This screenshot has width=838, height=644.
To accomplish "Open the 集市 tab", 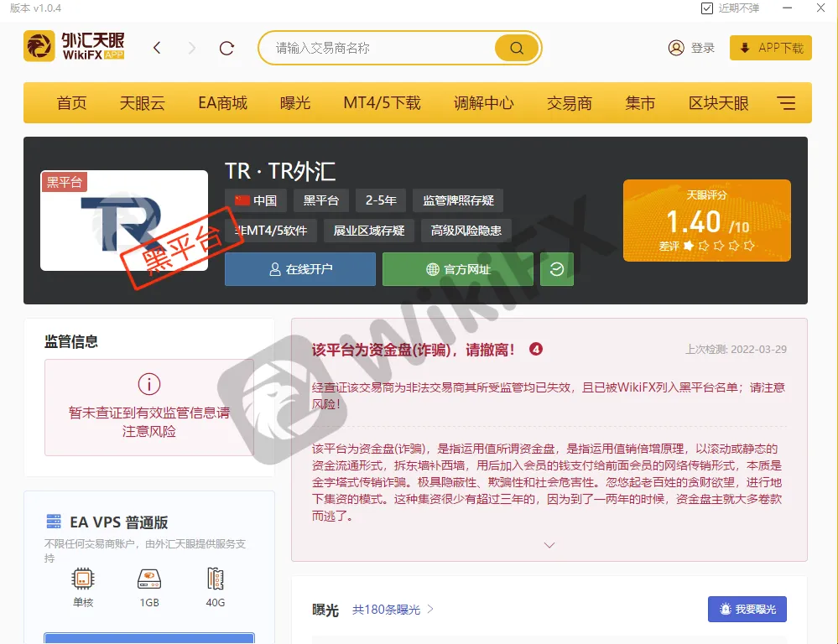I will pos(640,102).
